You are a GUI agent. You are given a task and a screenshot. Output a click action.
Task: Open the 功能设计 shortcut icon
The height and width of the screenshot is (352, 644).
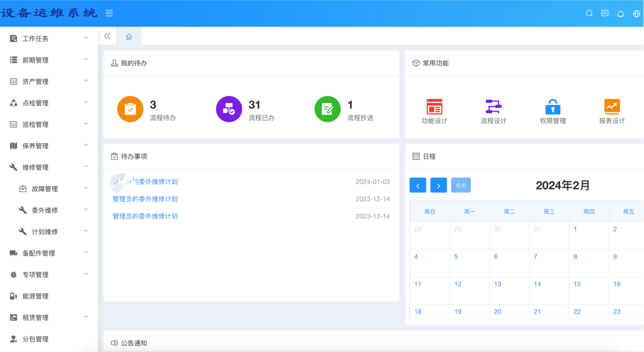[434, 107]
